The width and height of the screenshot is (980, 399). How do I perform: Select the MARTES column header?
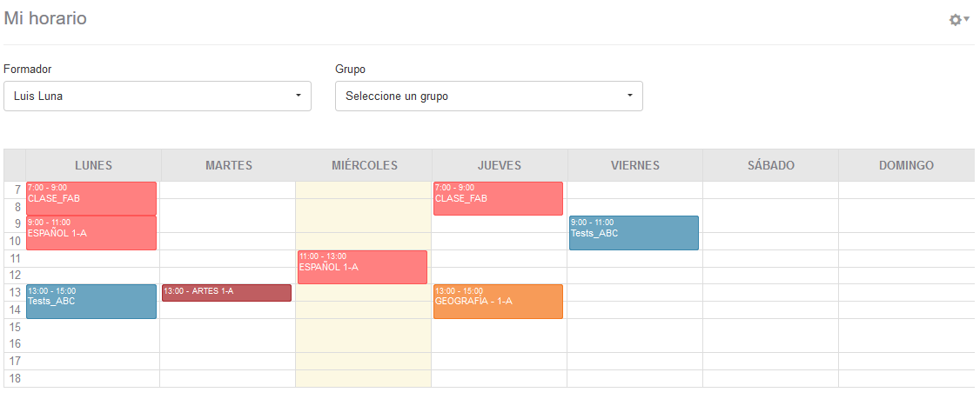229,165
